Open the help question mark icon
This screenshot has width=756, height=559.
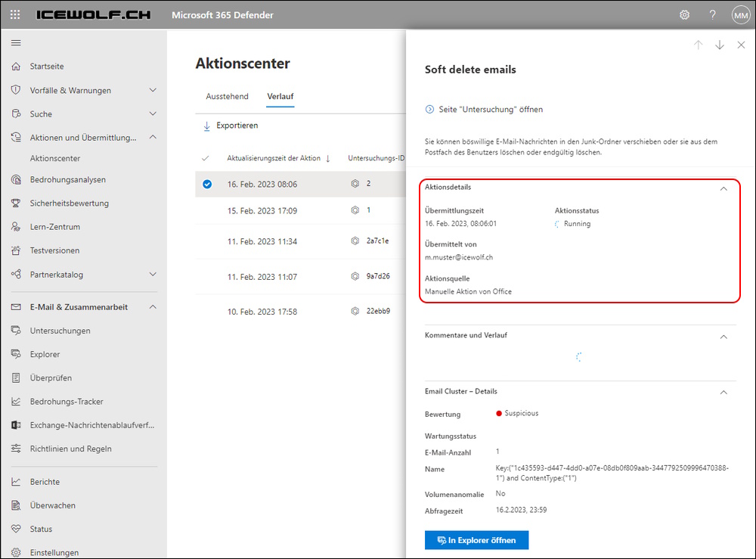pos(712,15)
